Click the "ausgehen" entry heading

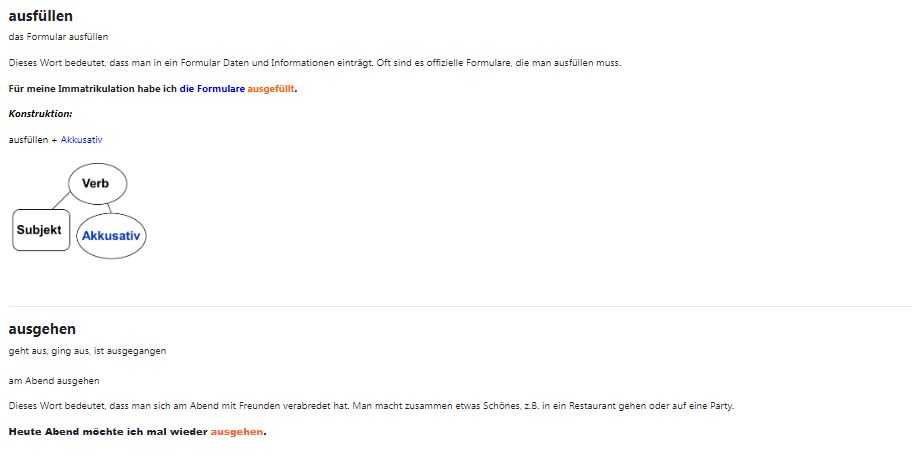42,329
